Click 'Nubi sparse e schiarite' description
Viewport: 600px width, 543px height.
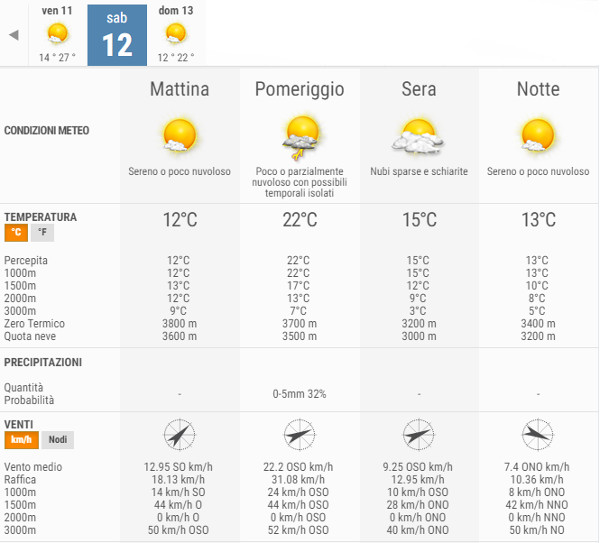419,171
